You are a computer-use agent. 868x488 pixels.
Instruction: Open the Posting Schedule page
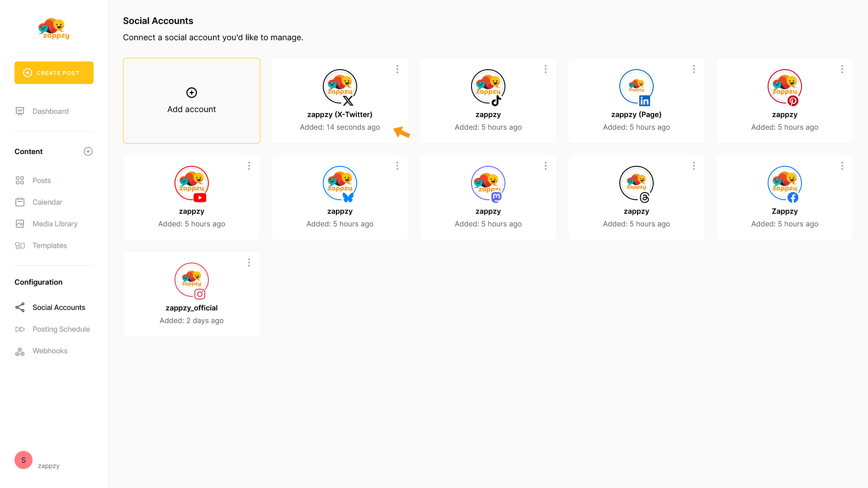pyautogui.click(x=61, y=329)
